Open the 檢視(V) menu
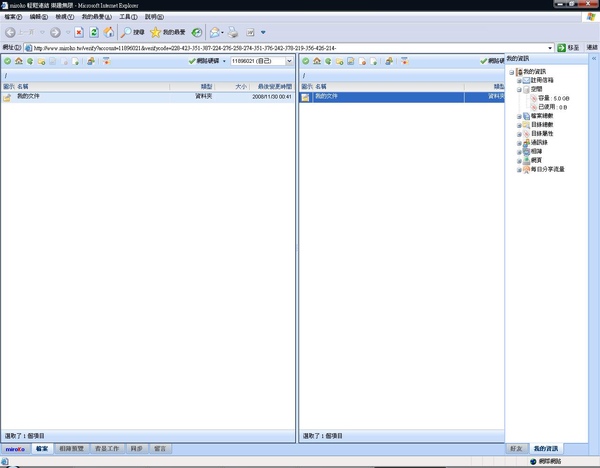This screenshot has height=468, width=600. (65, 17)
